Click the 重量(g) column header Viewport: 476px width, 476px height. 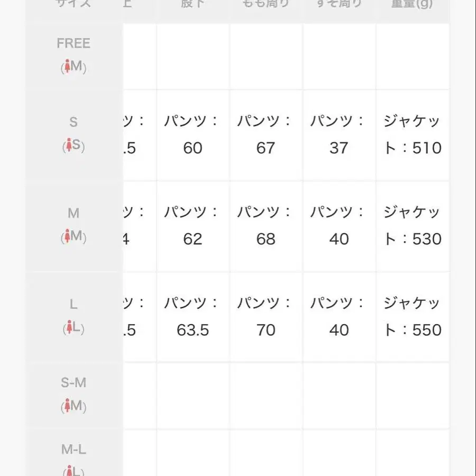[413, 4]
